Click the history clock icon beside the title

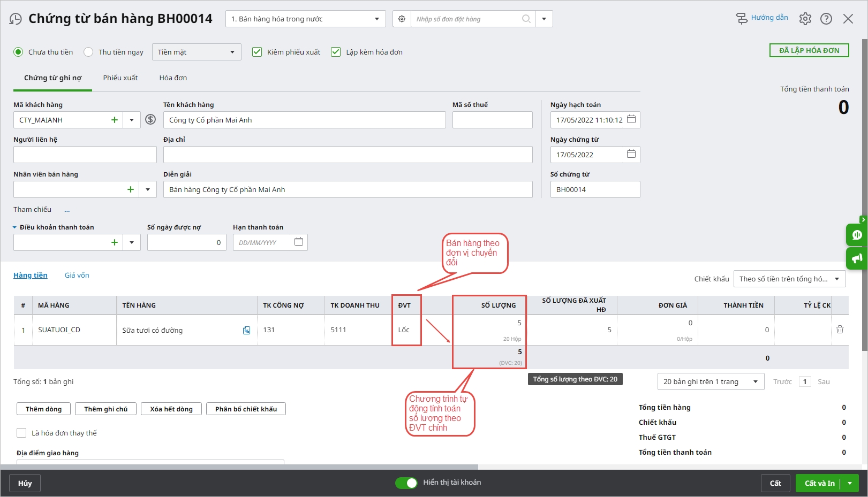coord(16,19)
